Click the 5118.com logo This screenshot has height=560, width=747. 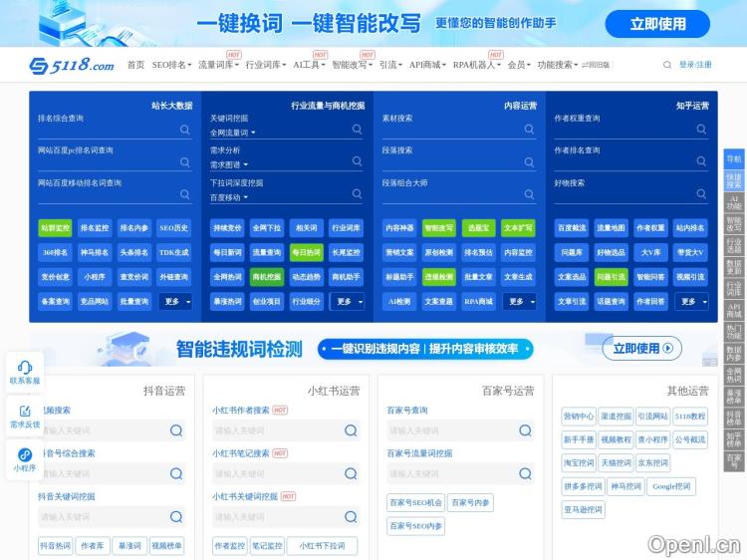(72, 65)
